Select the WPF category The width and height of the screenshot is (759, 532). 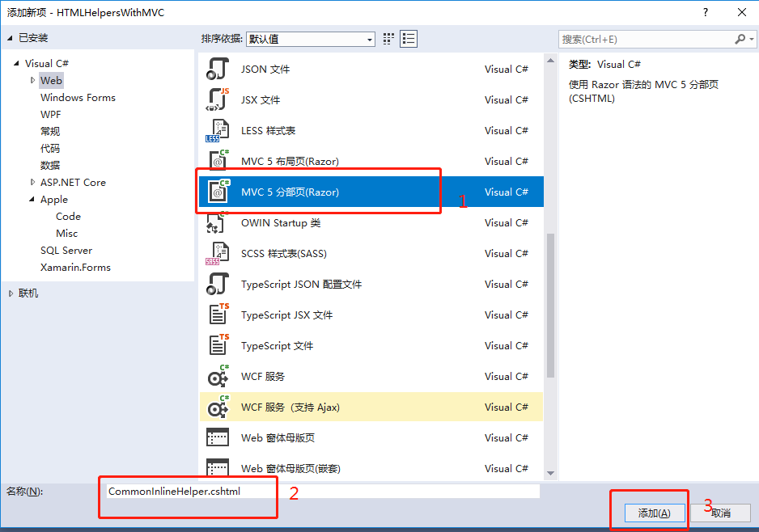[x=51, y=114]
